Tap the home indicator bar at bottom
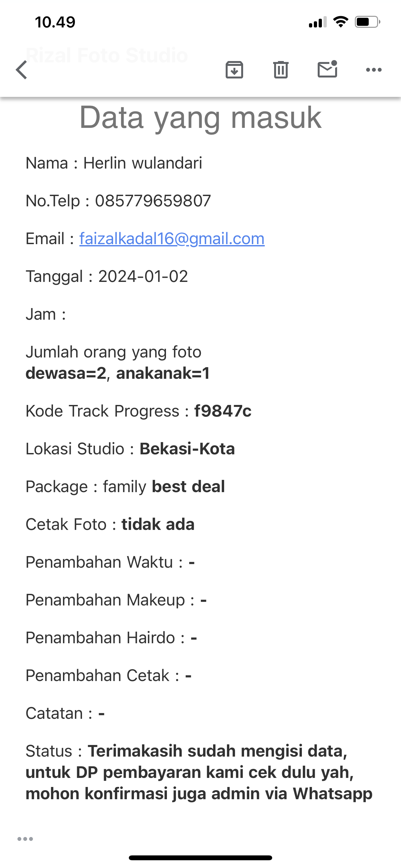This screenshot has width=401, height=868. (200, 858)
